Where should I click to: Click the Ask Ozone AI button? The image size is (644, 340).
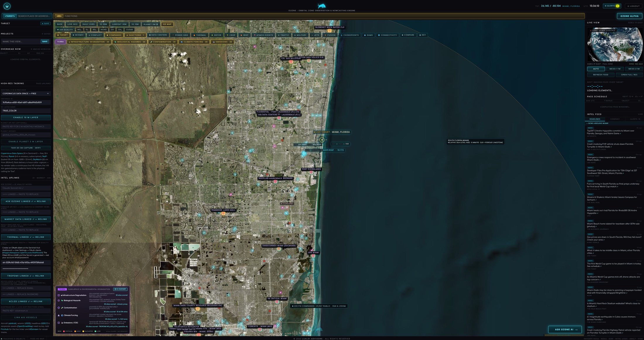tap(565, 329)
